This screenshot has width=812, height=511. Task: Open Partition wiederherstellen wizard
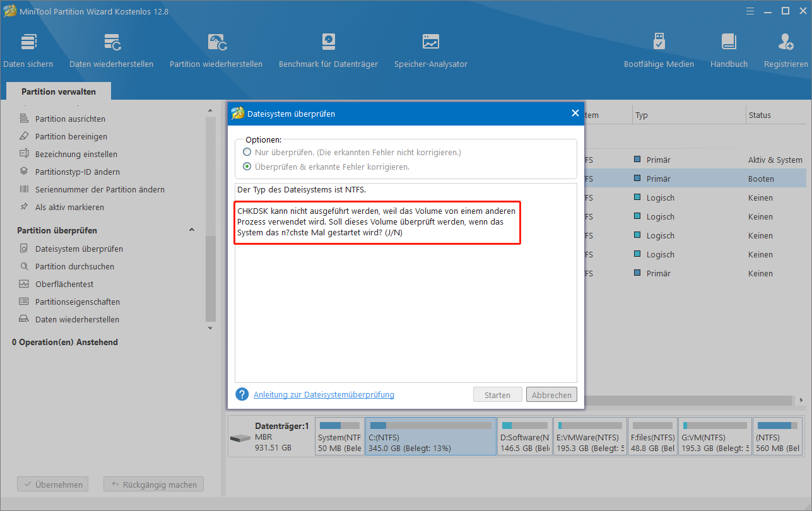click(x=216, y=50)
